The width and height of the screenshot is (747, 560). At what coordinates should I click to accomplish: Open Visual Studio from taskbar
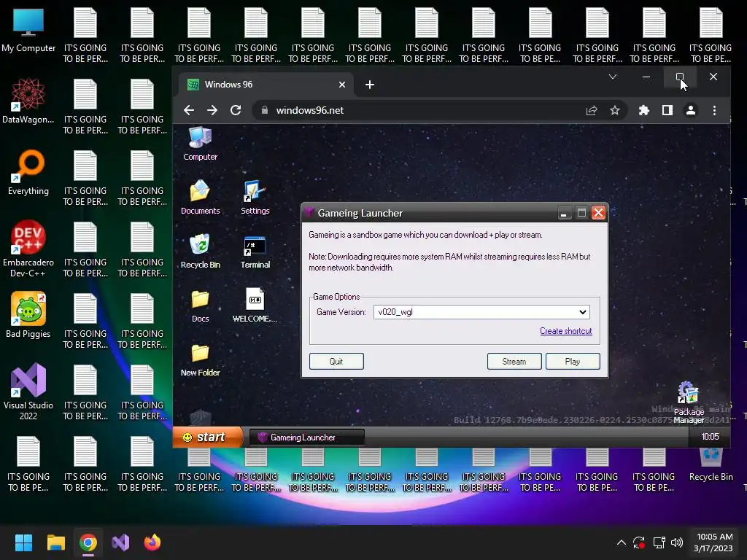pos(120,542)
